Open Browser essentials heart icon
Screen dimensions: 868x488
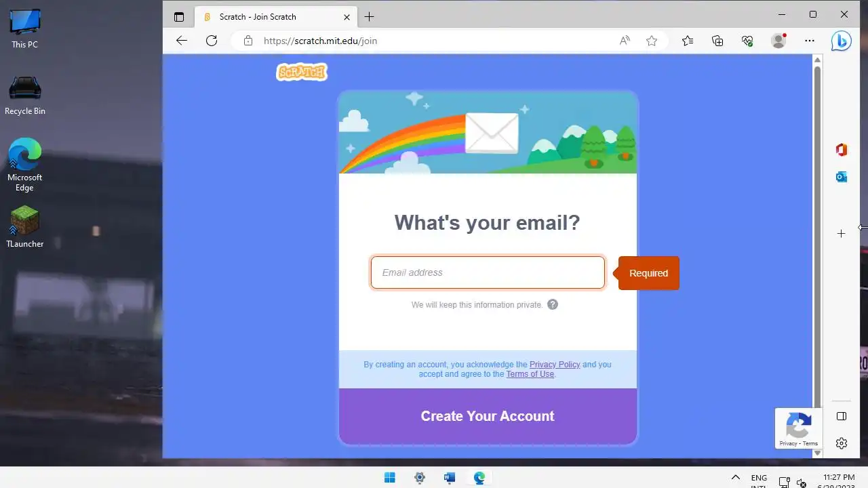747,41
